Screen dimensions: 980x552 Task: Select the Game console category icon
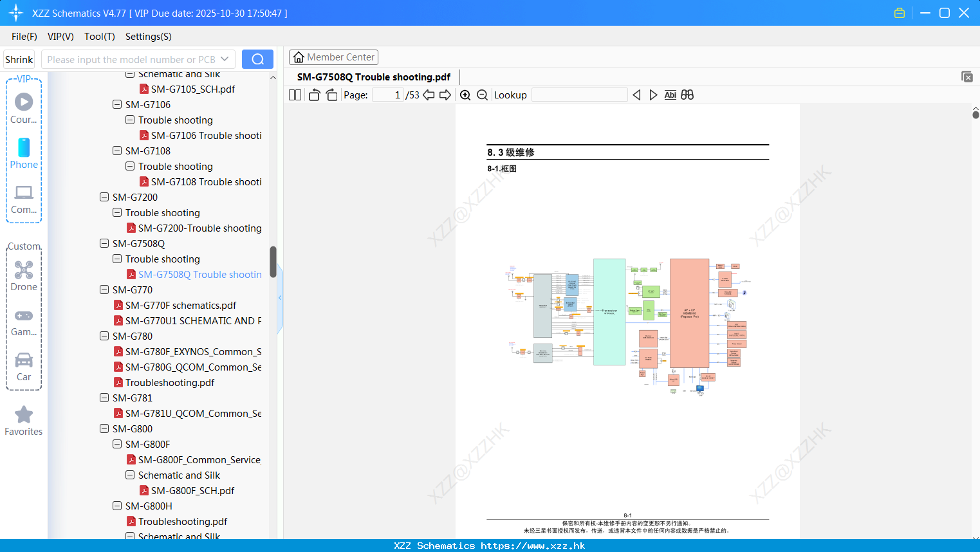[x=24, y=315]
